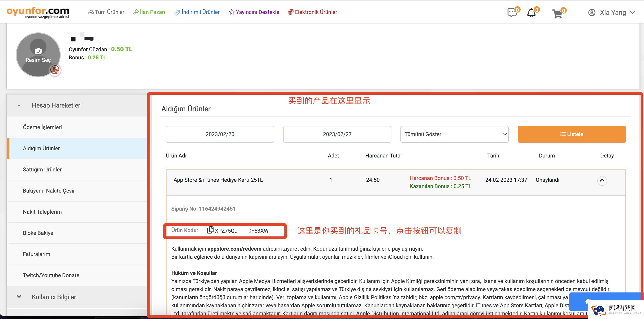Viewport: 644px width, 319px height.
Task: Select Twitch/Youtube Donate in sidebar
Action: [76, 275]
